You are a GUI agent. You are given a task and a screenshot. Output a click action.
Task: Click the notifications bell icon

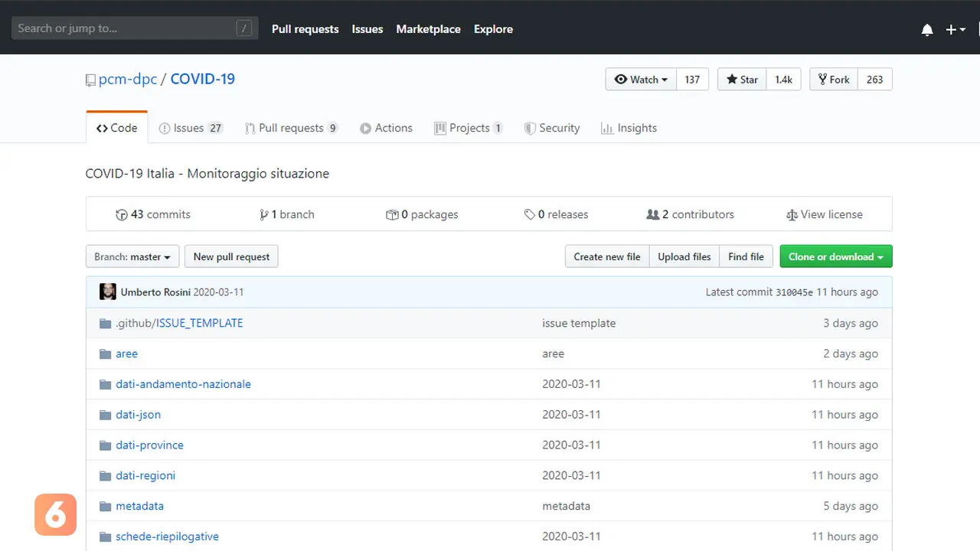(x=927, y=29)
